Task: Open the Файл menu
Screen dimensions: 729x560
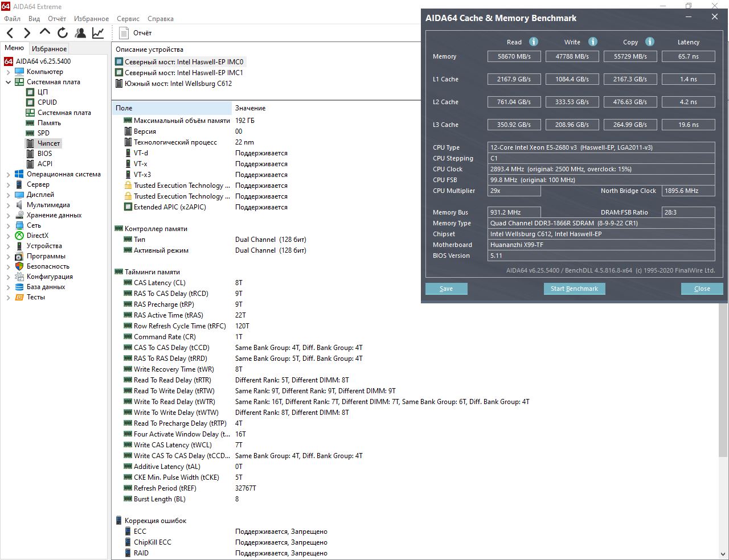Action: [x=13, y=19]
